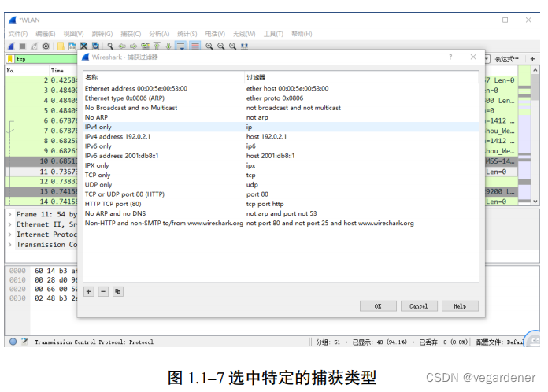Screen dimensions: 548x392
Task: Expand the Internet Protocol tree node
Action: [x=9, y=235]
